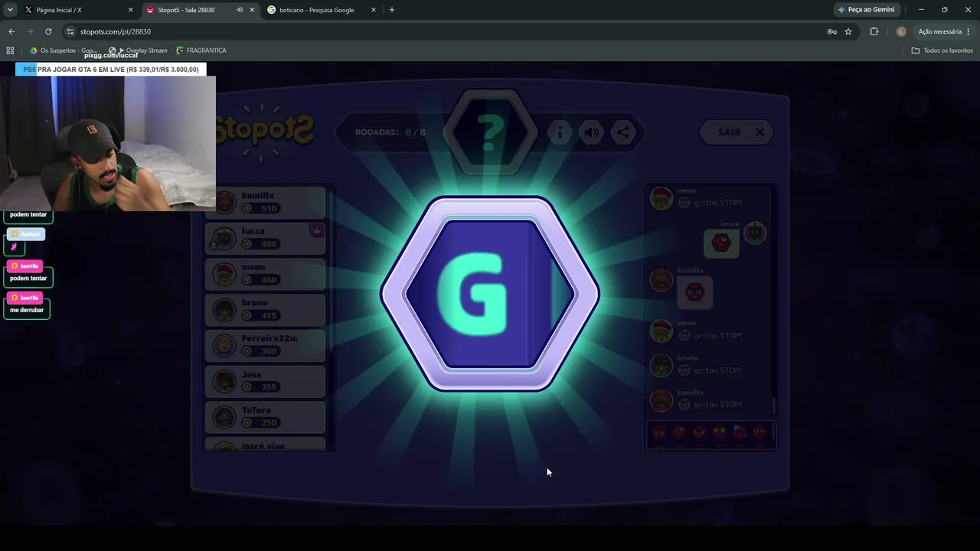Select player lucca in the ranking list
980x551 pixels.
pos(266,238)
